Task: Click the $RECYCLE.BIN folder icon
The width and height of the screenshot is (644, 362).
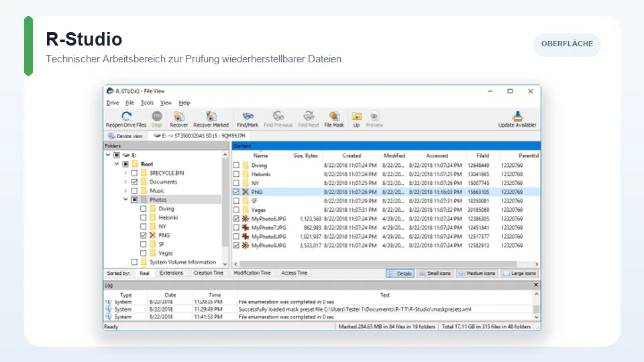Action: tap(144, 173)
